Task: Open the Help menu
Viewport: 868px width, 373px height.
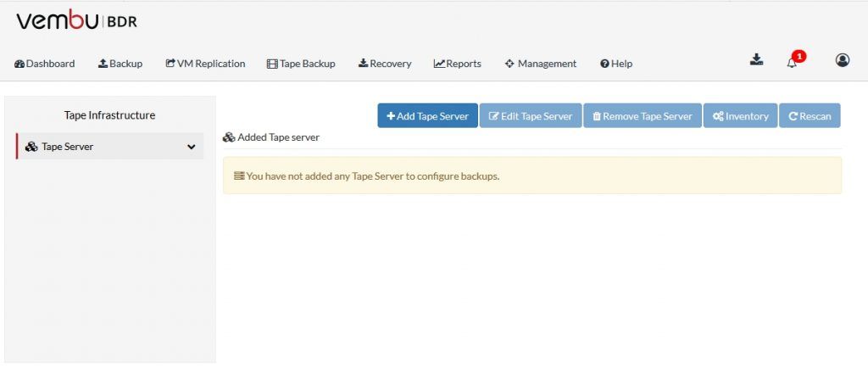Action: (x=616, y=64)
